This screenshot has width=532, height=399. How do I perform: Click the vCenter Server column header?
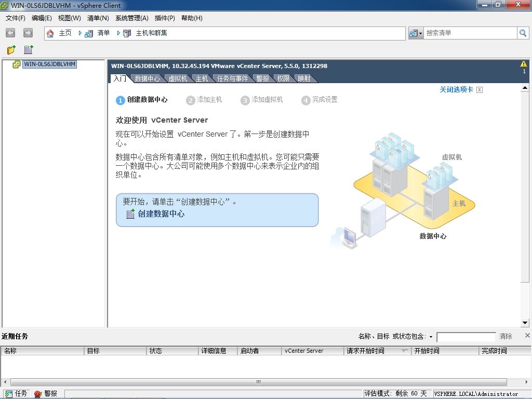[313, 351]
